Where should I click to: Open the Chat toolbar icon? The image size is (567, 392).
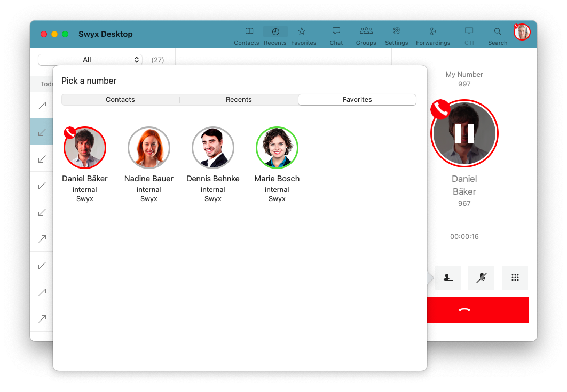click(336, 31)
